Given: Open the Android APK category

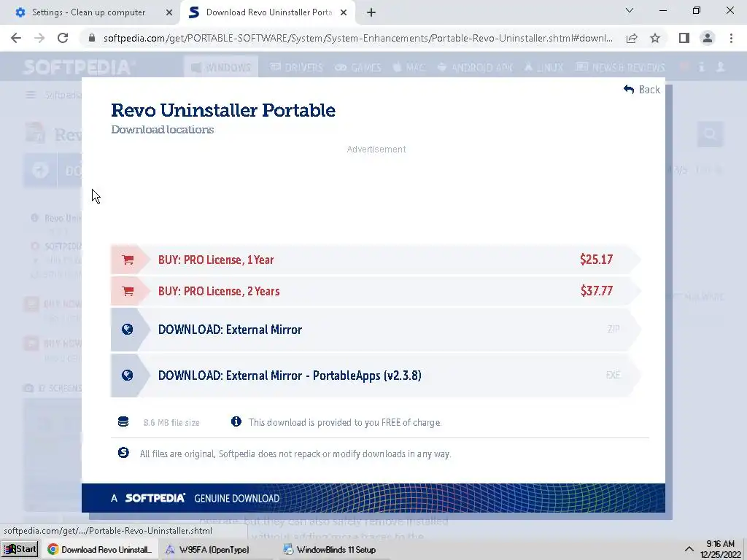Looking at the screenshot, I should coord(475,67).
